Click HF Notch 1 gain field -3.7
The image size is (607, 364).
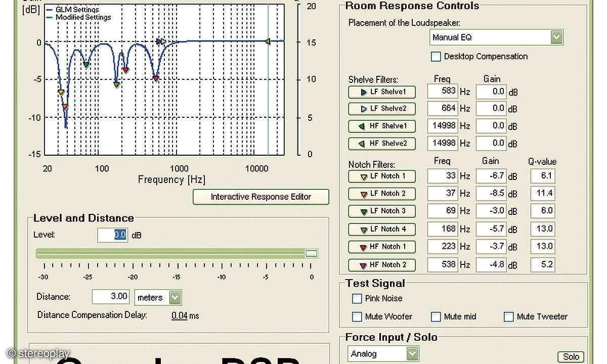[491, 247]
